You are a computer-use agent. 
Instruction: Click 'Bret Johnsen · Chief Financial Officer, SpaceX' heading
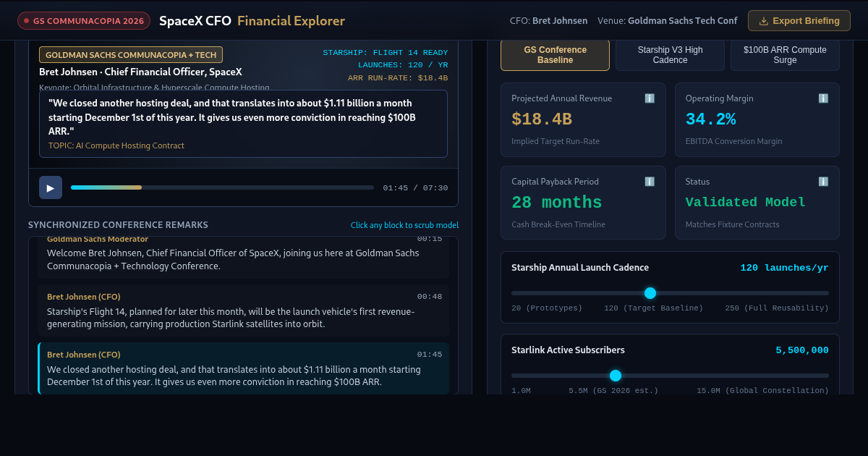[x=140, y=72]
